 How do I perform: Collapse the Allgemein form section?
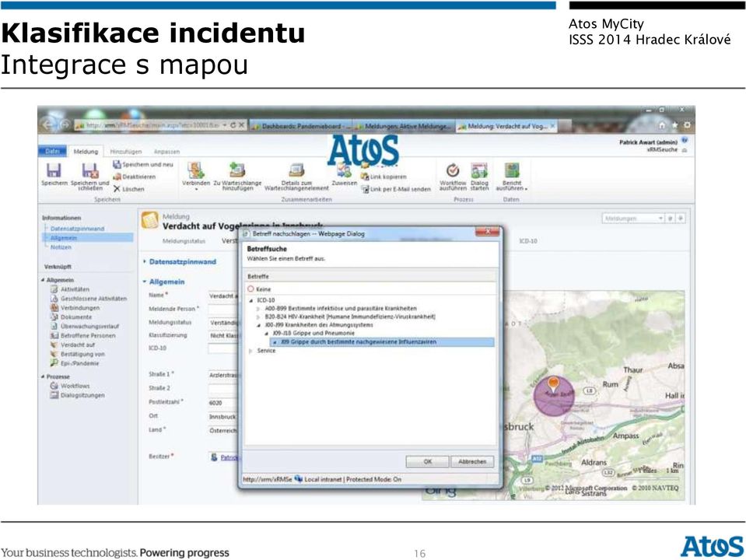pyautogui.click(x=144, y=282)
